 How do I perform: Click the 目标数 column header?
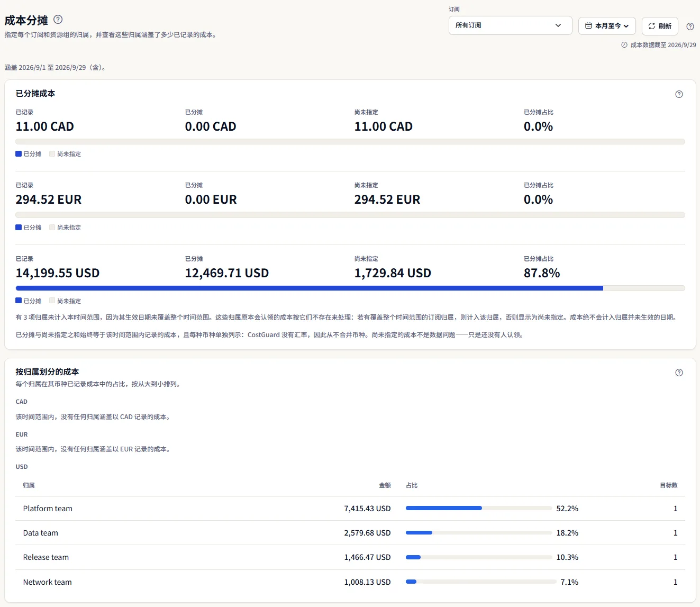[x=669, y=485]
